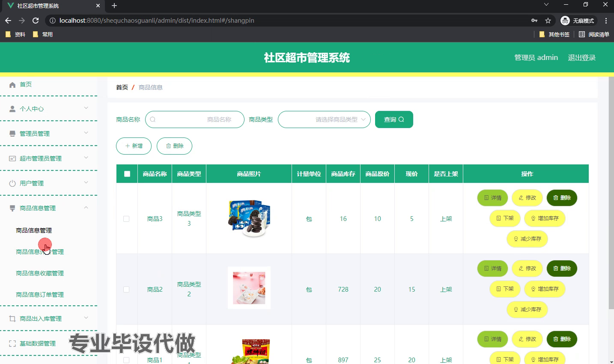Click 首页 in the breadcrumb
Viewport: 614px width, 364px height.
click(x=122, y=87)
